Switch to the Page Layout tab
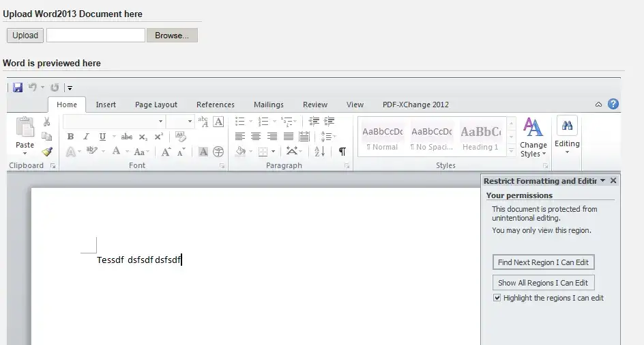 (x=156, y=105)
